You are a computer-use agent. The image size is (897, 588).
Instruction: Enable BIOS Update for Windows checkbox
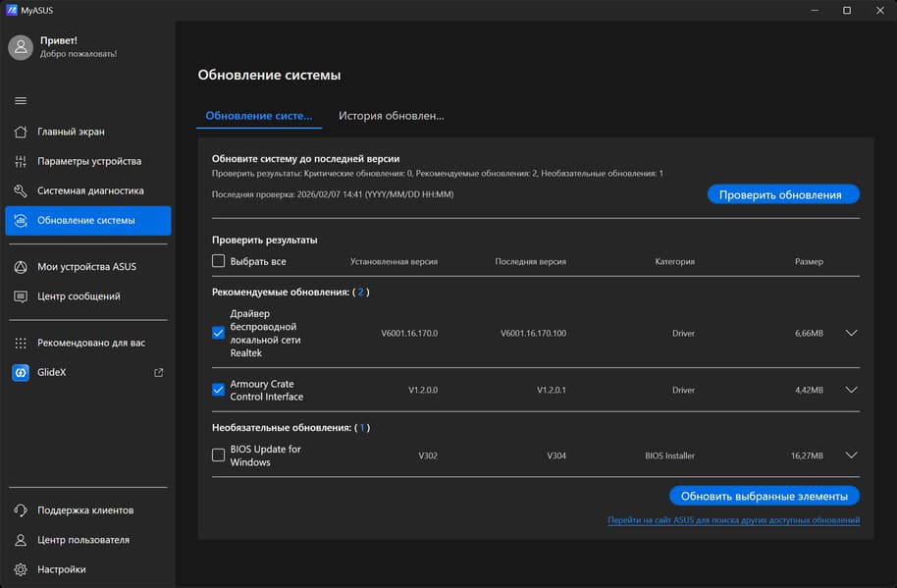(218, 455)
